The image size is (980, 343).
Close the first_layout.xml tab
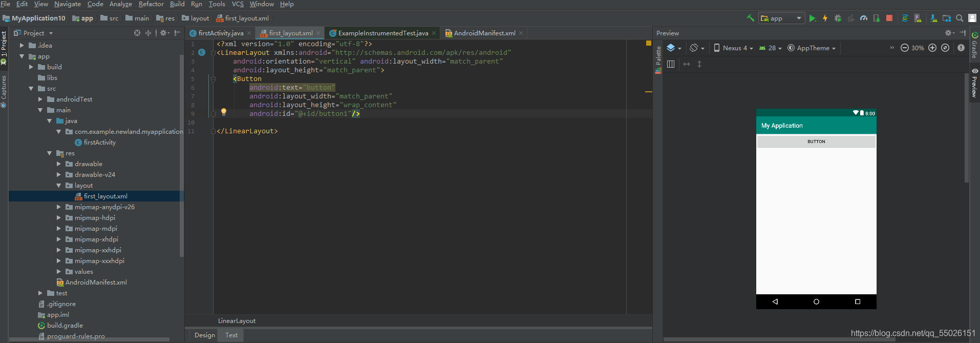click(318, 33)
